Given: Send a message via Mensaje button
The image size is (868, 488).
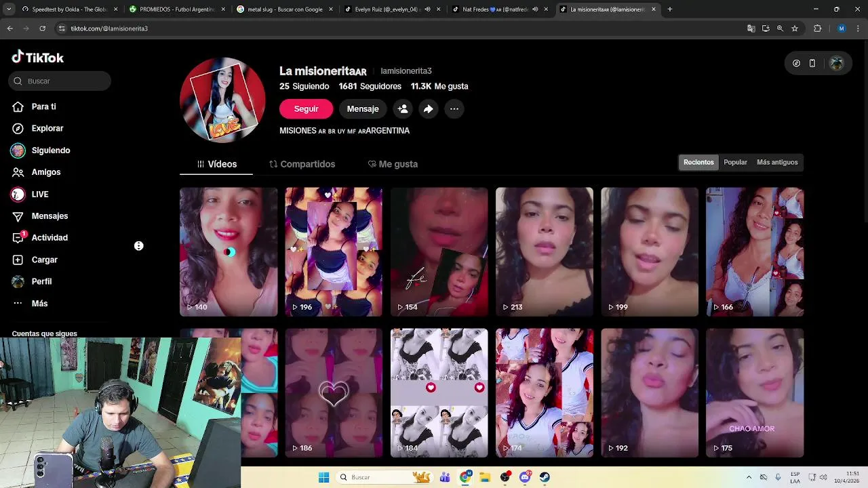Looking at the screenshot, I should click(x=363, y=108).
